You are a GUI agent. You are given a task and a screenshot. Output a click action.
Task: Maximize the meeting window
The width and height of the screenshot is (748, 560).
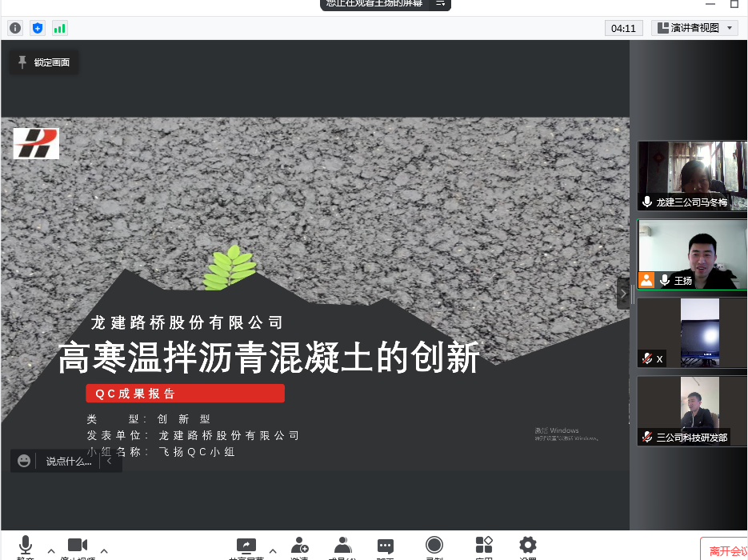click(734, 4)
